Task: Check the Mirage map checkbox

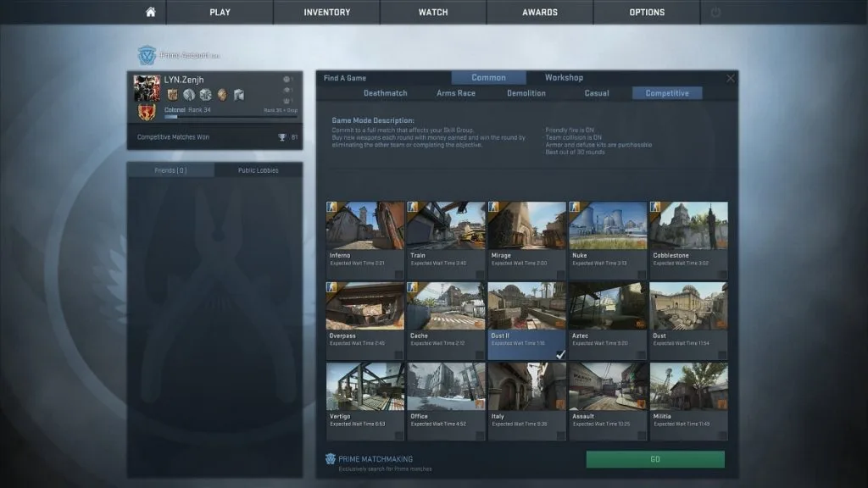Action: pos(560,274)
